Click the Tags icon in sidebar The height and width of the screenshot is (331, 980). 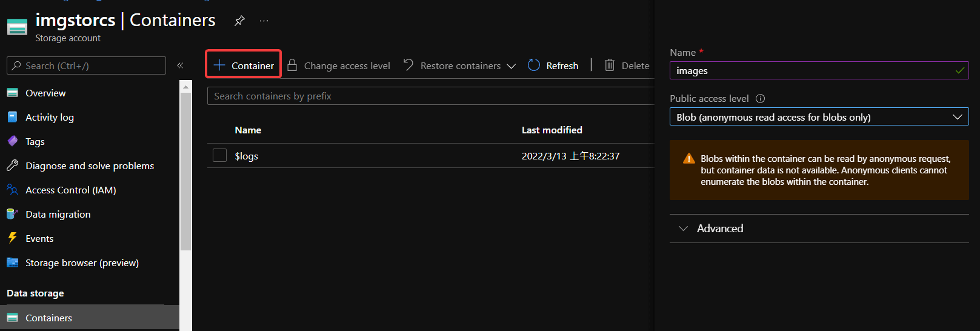click(x=13, y=141)
